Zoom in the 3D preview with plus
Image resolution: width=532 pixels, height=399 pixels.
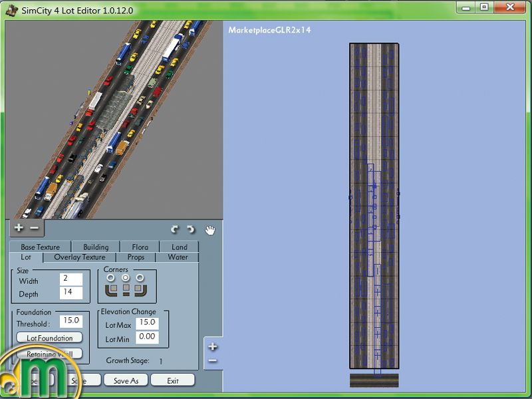pyautogui.click(x=19, y=227)
